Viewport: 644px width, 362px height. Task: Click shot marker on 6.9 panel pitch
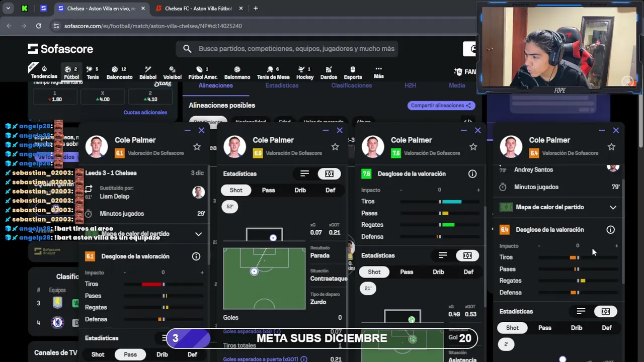[x=254, y=271]
